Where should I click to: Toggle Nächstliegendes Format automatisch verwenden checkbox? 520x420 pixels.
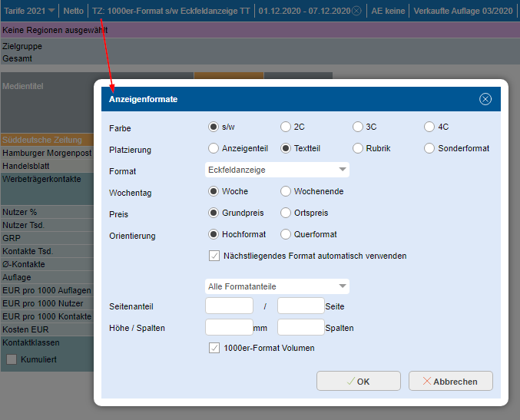coord(214,256)
